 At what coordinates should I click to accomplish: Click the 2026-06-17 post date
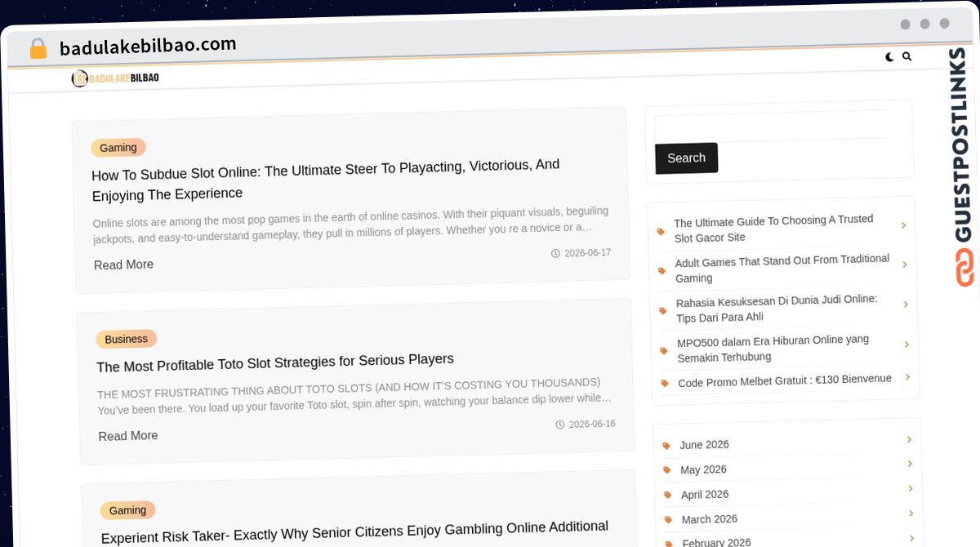click(x=588, y=253)
